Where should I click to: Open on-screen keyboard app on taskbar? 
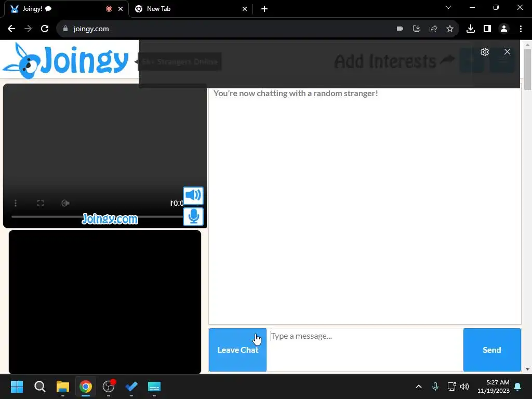(x=154, y=387)
